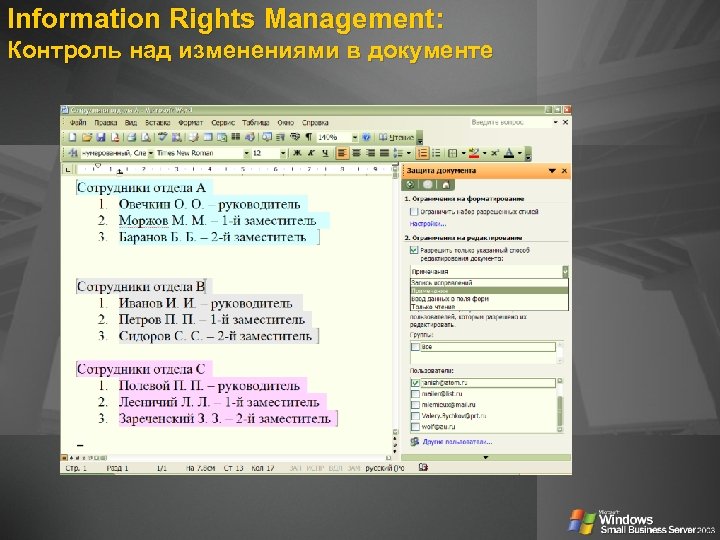
Task: Open the Таблица menu
Action: (256, 123)
